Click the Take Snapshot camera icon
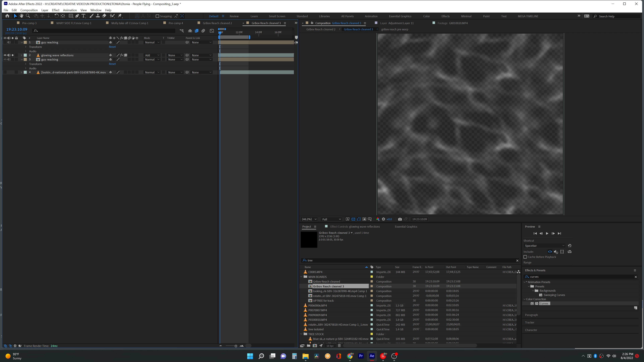This screenshot has height=362, width=644. tap(400, 219)
